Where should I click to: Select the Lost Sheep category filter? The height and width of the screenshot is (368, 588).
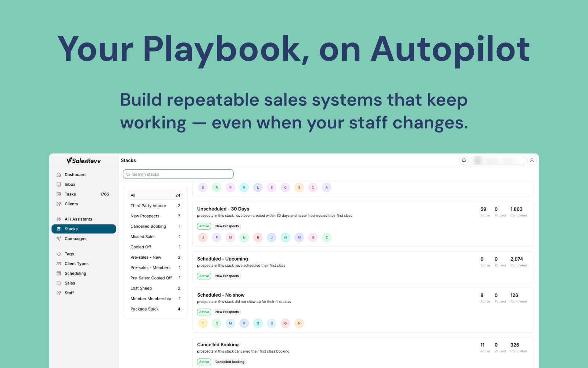(141, 289)
